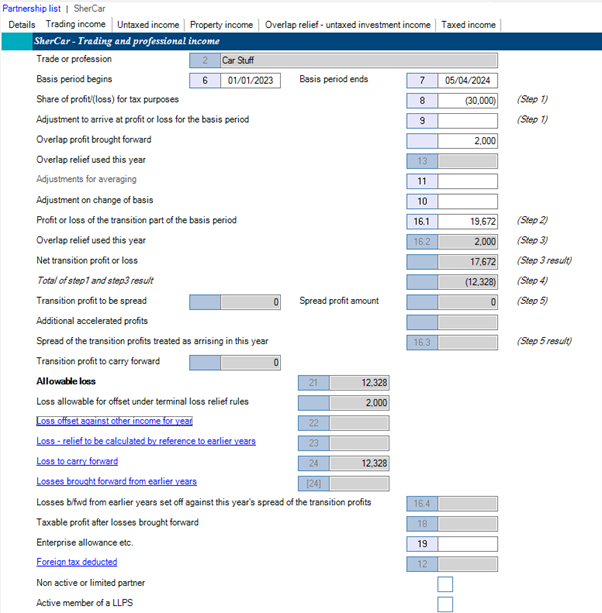Image resolution: width=602 pixels, height=613 pixels.
Task: Select the Property income tab
Action: (221, 24)
